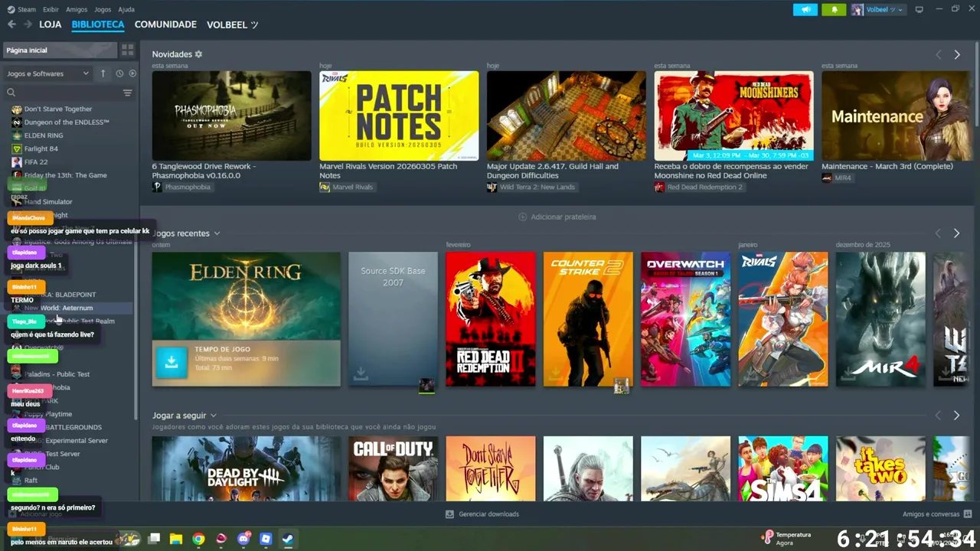
Task: Open Google Chrome from taskbar
Action: 198,539
